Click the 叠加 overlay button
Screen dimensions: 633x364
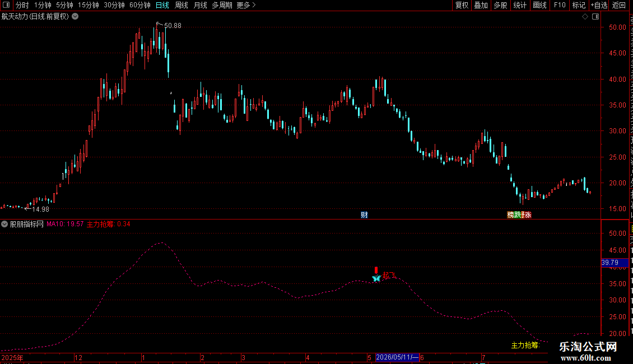click(481, 5)
